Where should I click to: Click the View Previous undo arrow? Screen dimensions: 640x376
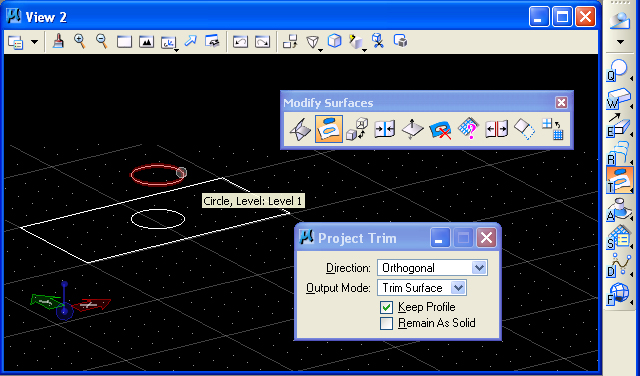240,42
